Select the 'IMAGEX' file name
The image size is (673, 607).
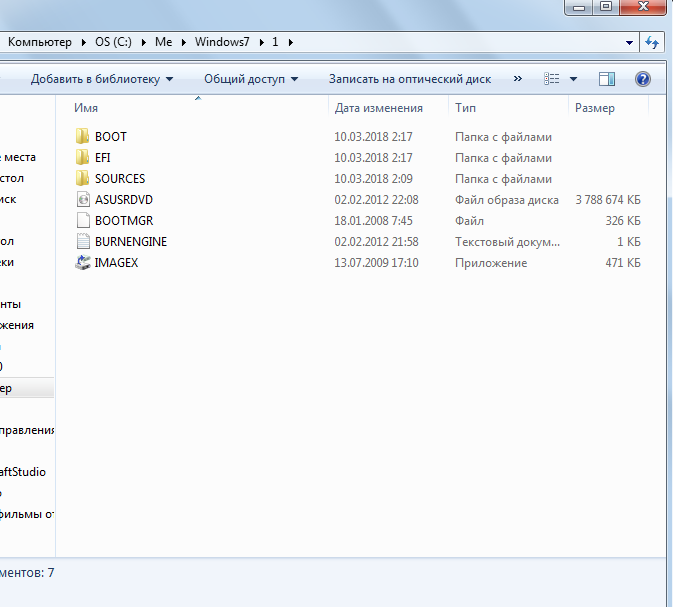click(x=116, y=263)
